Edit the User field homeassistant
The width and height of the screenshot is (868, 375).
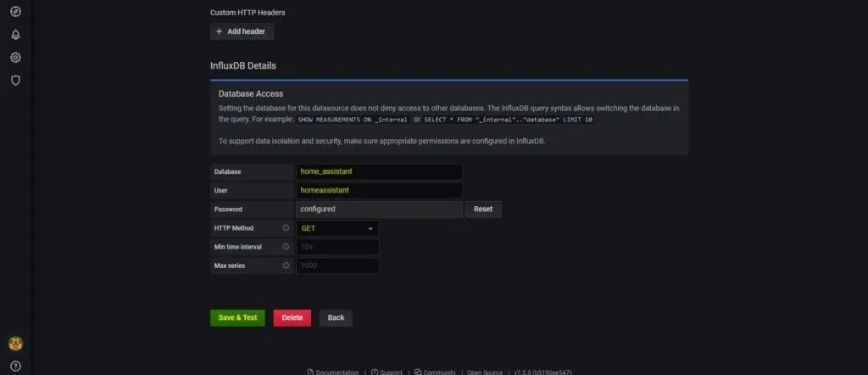click(379, 191)
